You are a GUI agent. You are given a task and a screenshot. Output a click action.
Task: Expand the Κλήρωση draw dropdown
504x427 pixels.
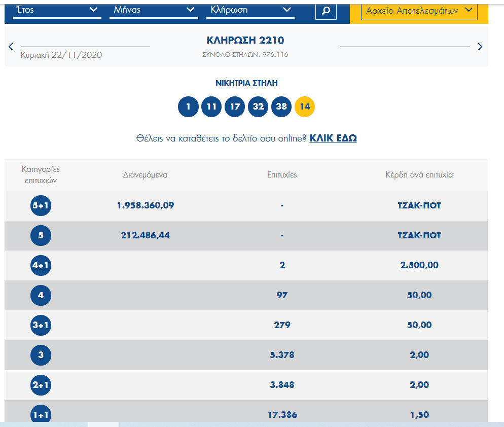[x=250, y=10]
